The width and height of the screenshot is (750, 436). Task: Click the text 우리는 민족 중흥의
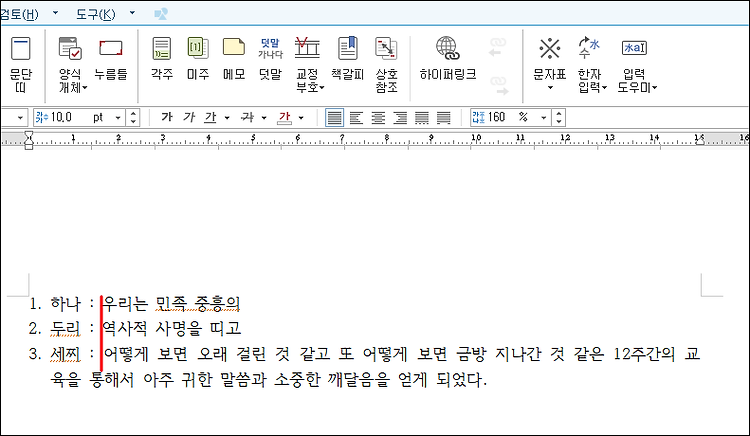coord(171,304)
